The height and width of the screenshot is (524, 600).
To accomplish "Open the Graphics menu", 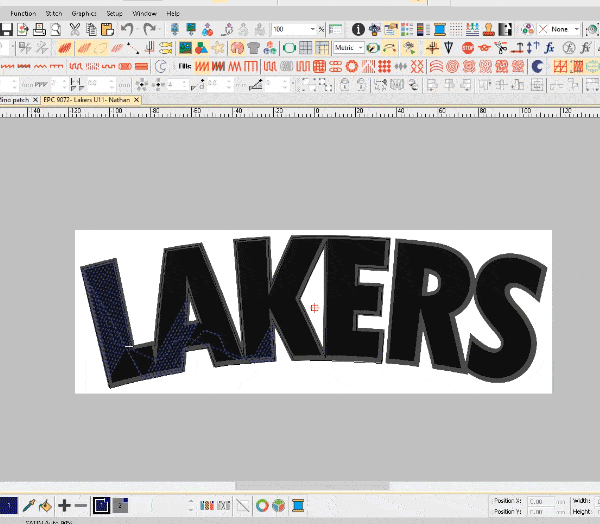I will (84, 13).
